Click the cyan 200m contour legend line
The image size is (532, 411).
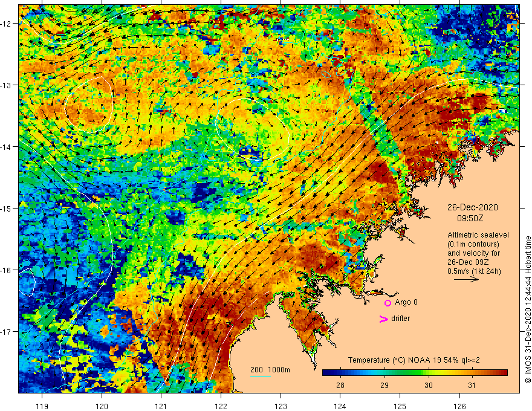(261, 376)
